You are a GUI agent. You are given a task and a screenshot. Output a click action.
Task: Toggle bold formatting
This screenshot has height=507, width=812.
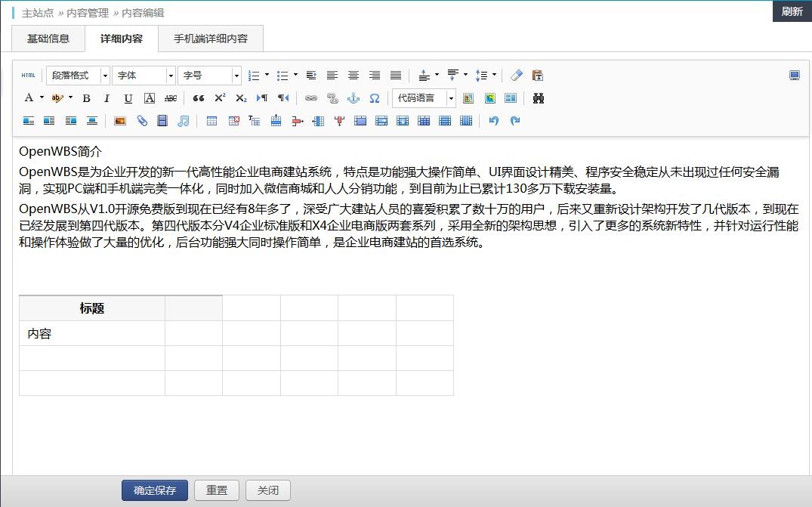(86, 98)
